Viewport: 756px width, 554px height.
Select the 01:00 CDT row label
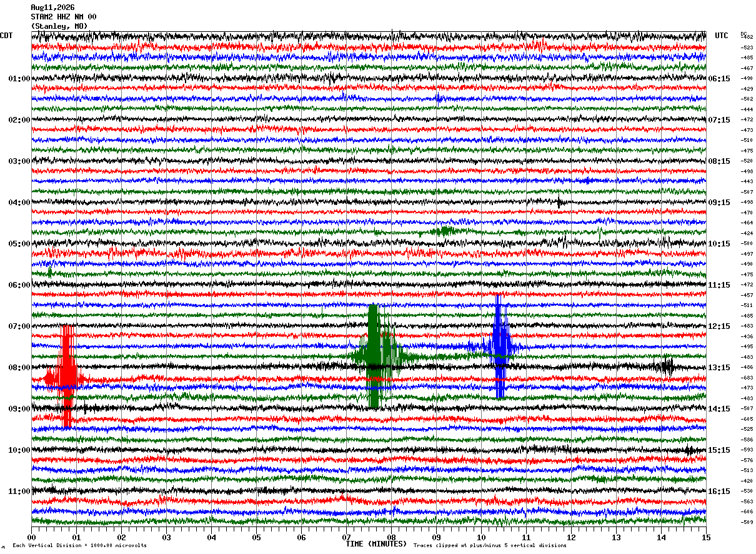19,79
